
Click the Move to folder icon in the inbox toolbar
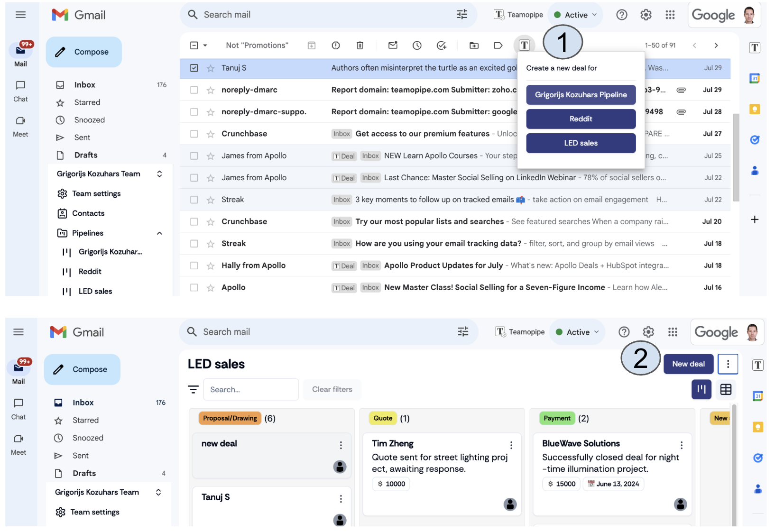(x=474, y=46)
